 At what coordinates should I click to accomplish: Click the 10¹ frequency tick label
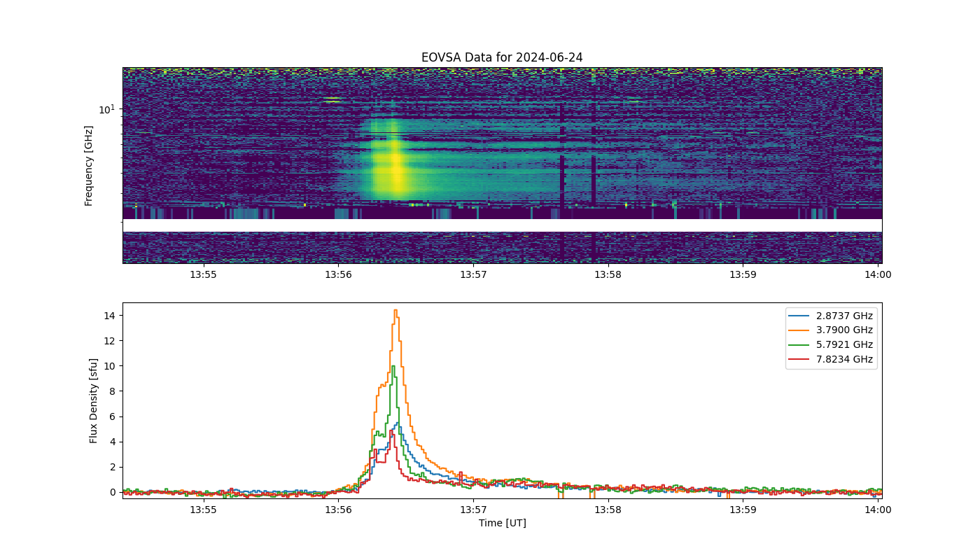coord(106,109)
